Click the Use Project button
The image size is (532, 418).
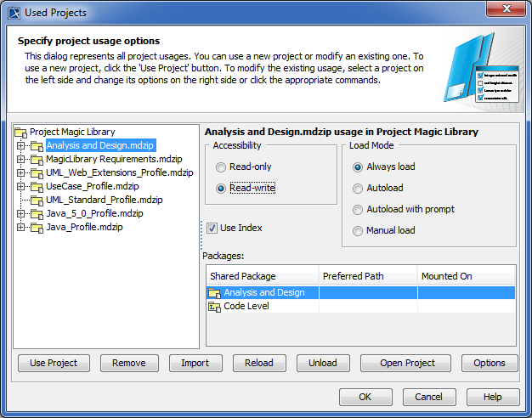tap(54, 363)
